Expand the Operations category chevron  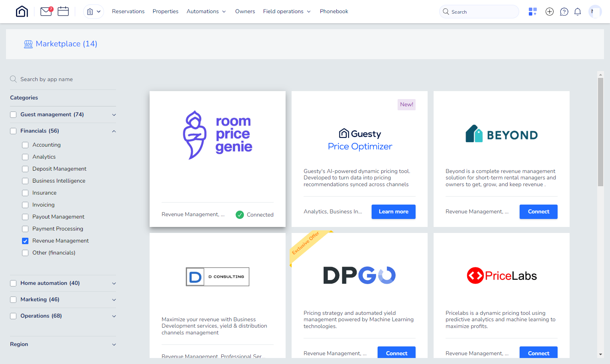coord(114,316)
